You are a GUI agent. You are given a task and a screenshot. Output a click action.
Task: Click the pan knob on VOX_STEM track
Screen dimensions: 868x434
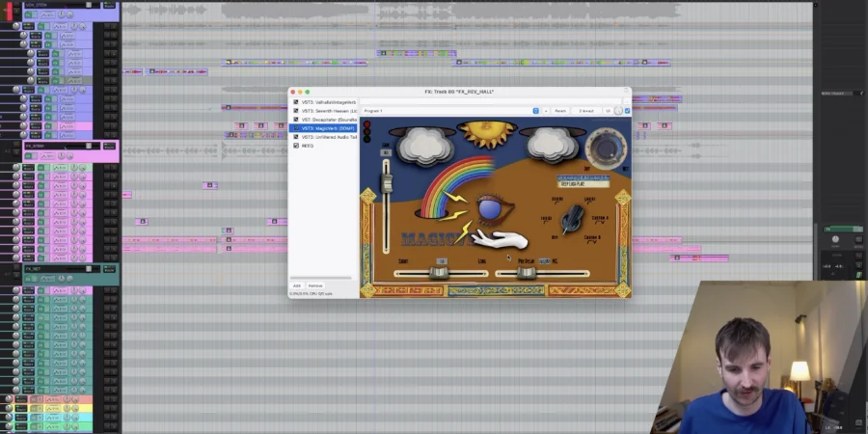coord(62,14)
